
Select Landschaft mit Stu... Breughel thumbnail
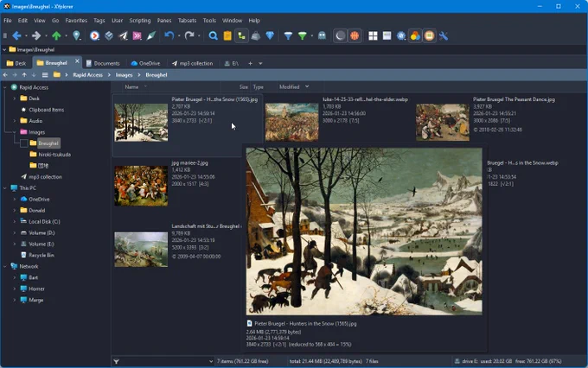point(141,250)
